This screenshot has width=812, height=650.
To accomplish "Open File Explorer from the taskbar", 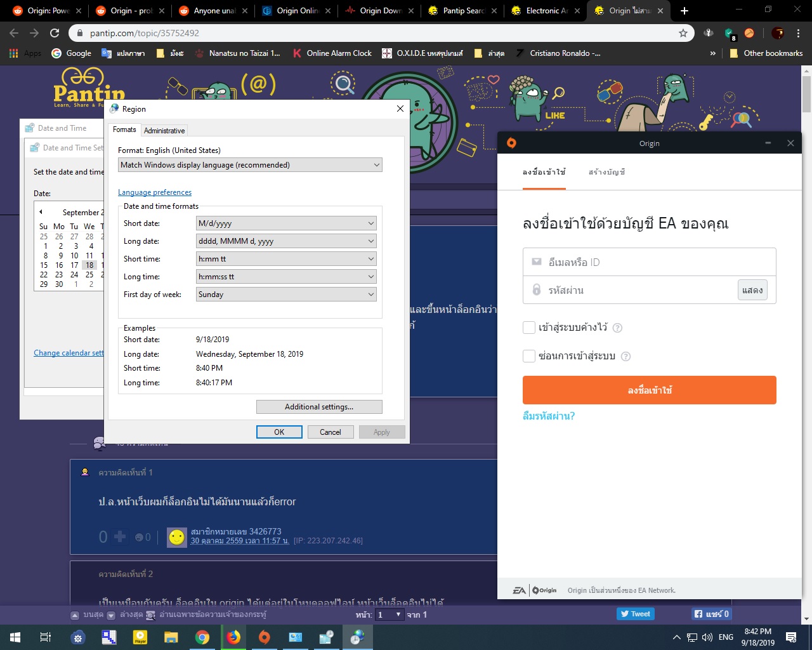I will tap(171, 637).
